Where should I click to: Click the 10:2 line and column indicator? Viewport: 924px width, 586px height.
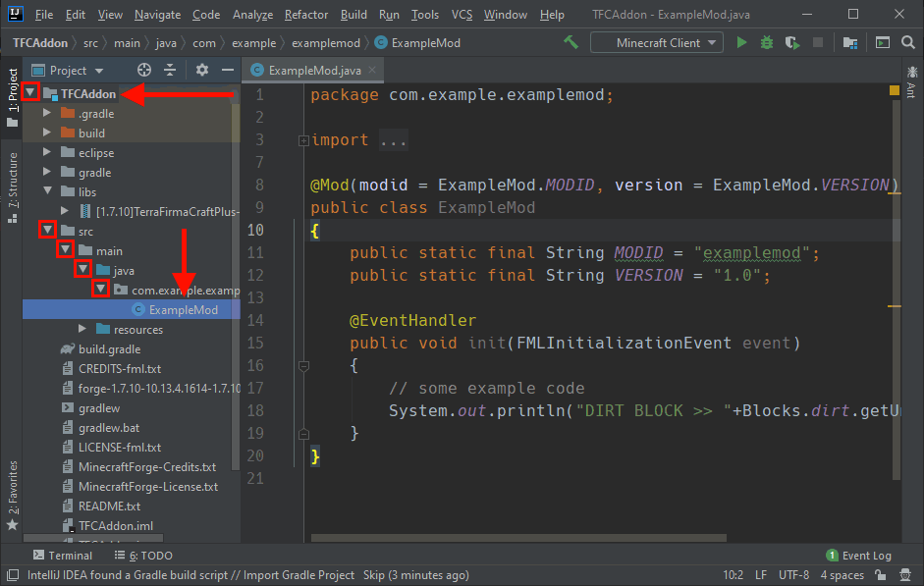click(734, 575)
